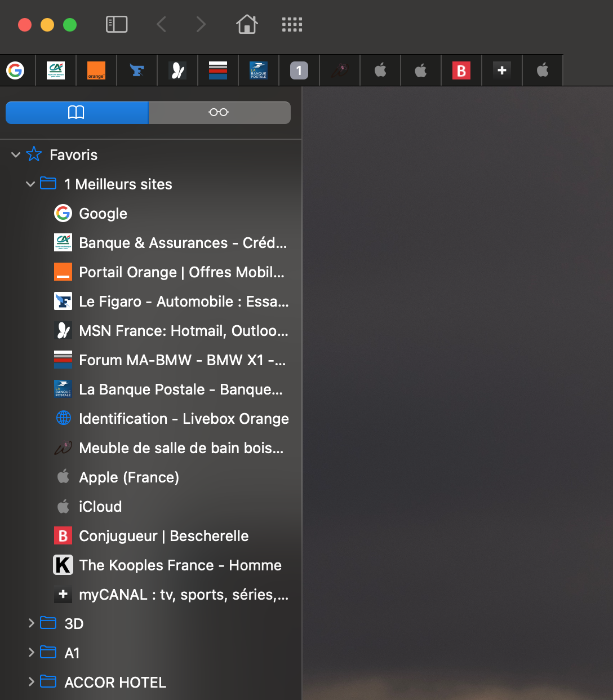Open Banque & Assurances - Créd... bookmark
This screenshot has width=613, height=700.
point(150,243)
